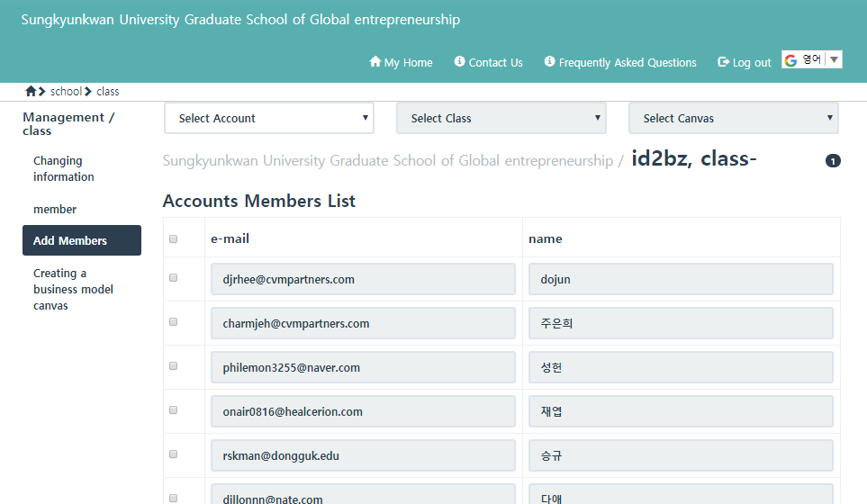Image resolution: width=867 pixels, height=504 pixels.
Task: Select Add Members in sidebar
Action: click(x=82, y=240)
